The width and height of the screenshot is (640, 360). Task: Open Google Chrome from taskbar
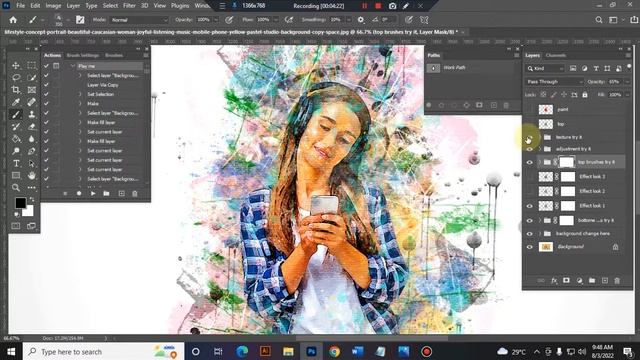tap(334, 352)
